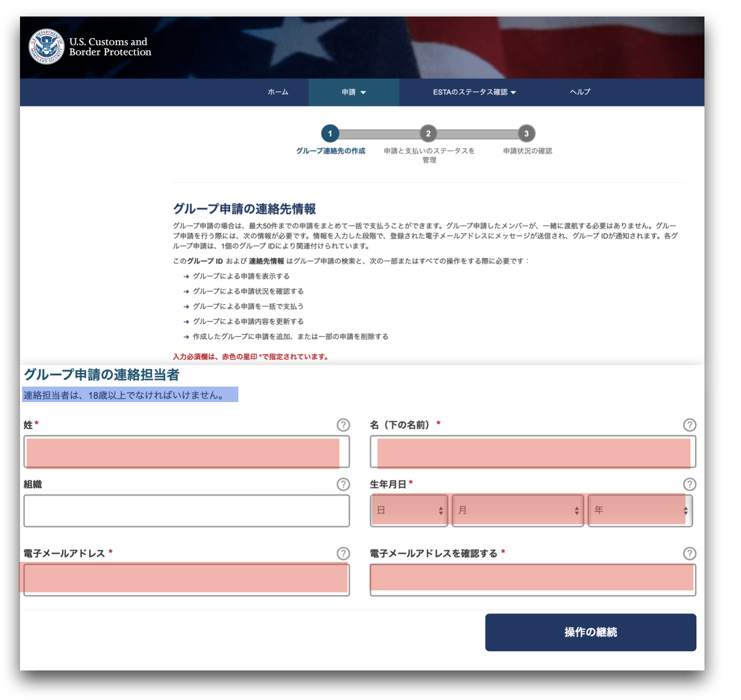
Task: Click the 電子メールアドレスを確認する input field
Action: click(533, 580)
